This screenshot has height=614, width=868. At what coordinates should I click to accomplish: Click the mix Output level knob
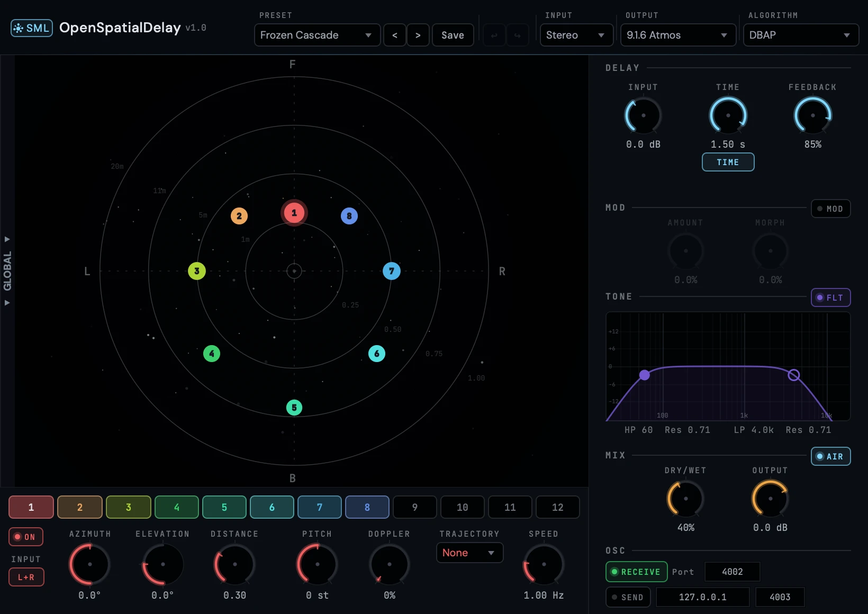[771, 499]
